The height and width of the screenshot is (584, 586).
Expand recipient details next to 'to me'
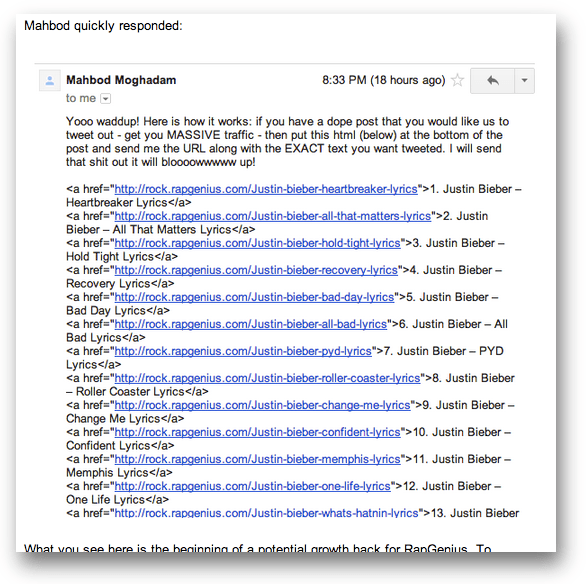(x=106, y=99)
